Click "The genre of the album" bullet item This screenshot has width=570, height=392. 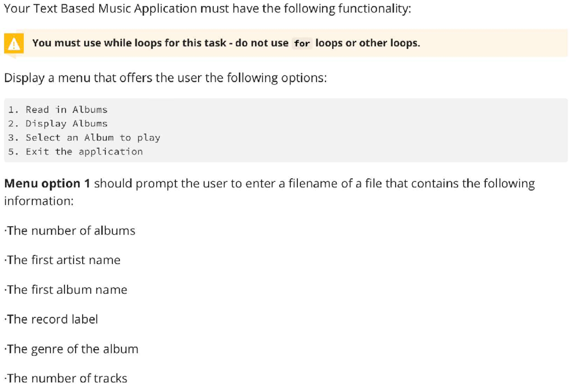coord(71,349)
